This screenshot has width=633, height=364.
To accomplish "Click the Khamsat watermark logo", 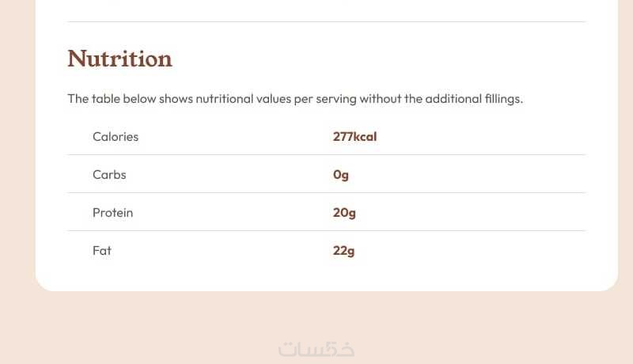I will pos(316,349).
